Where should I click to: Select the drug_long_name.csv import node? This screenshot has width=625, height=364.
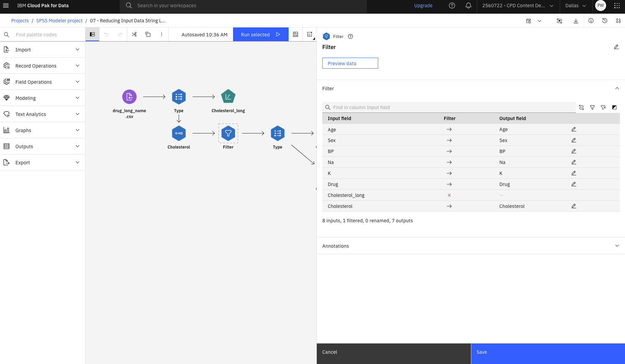tap(129, 97)
